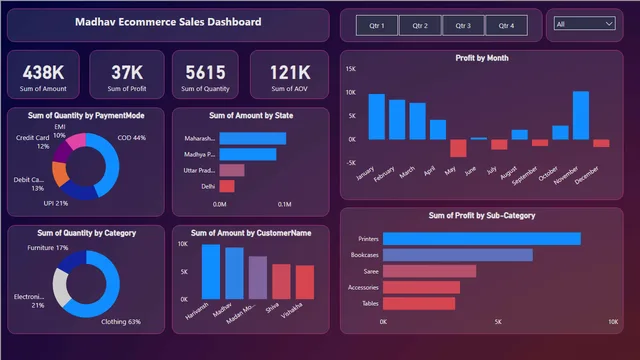The height and width of the screenshot is (360, 640).
Task: Select the orange Debit Card donut segment
Action: tap(59, 173)
